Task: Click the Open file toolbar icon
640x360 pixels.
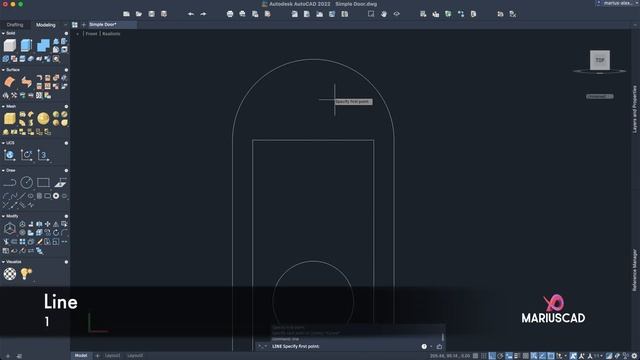Action: click(x=139, y=14)
